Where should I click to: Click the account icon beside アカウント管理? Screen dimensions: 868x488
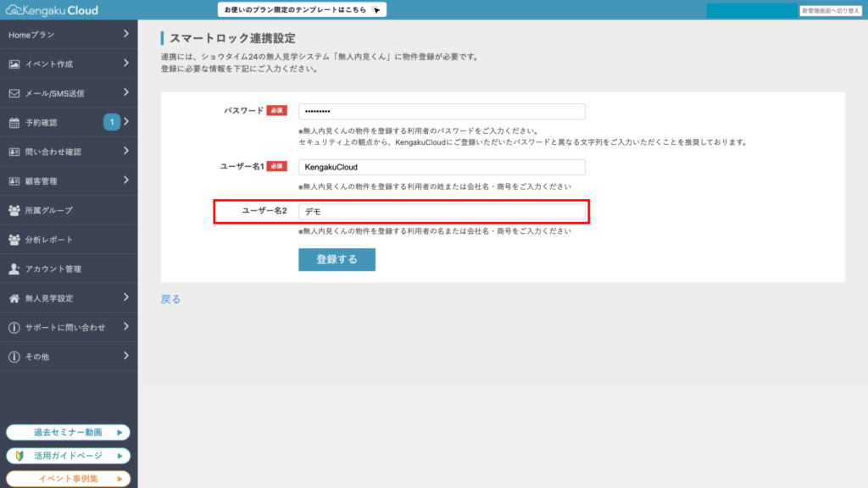click(x=14, y=269)
